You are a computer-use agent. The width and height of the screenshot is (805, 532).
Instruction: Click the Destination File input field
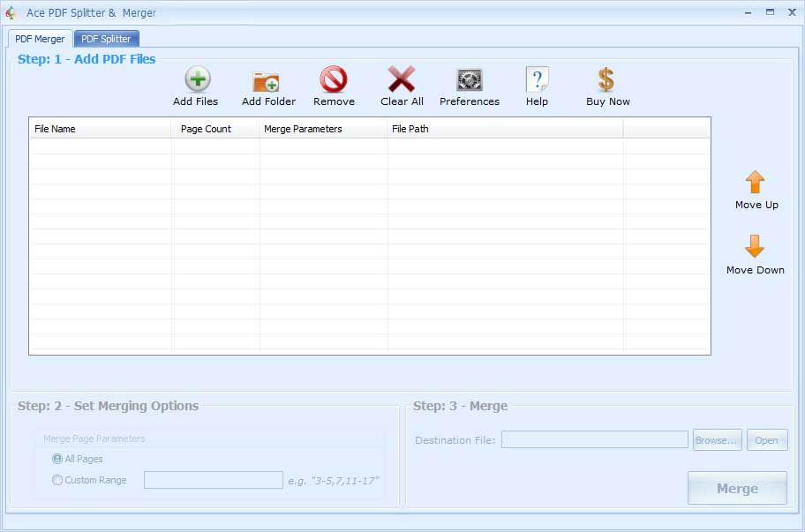click(x=594, y=439)
